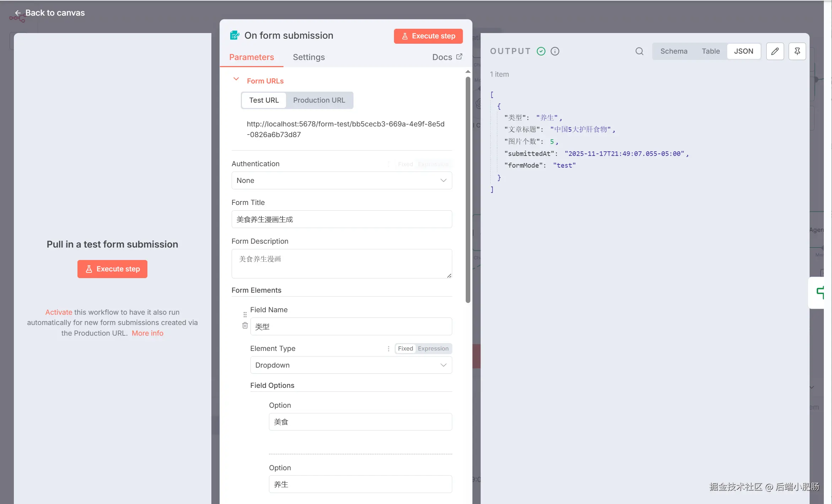Open the Element Type Dropdown selector
This screenshot has height=504, width=832.
tap(351, 365)
